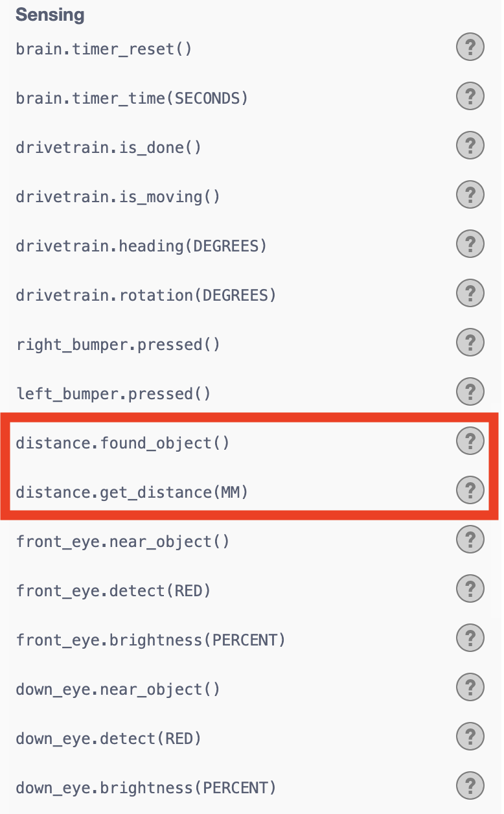Open help for drivetrain.is_moving()
504x814 pixels.
[470, 196]
